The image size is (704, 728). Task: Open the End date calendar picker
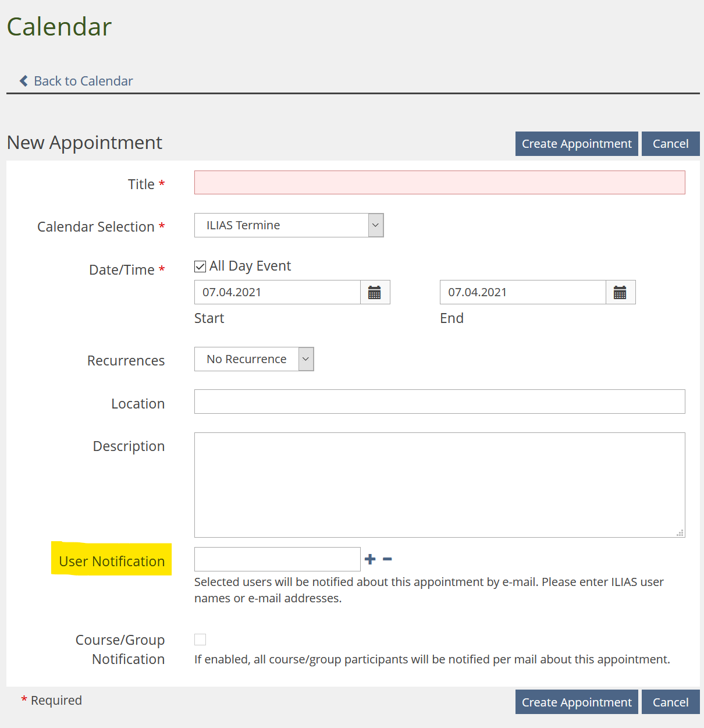620,293
